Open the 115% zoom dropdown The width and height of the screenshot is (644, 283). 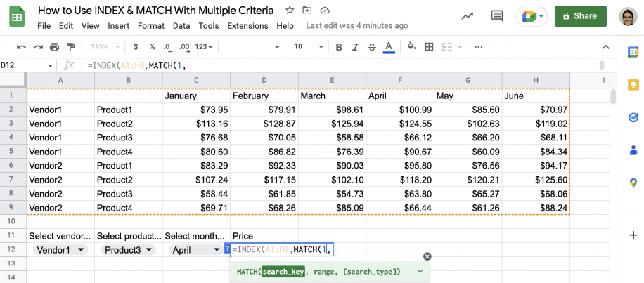click(105, 47)
